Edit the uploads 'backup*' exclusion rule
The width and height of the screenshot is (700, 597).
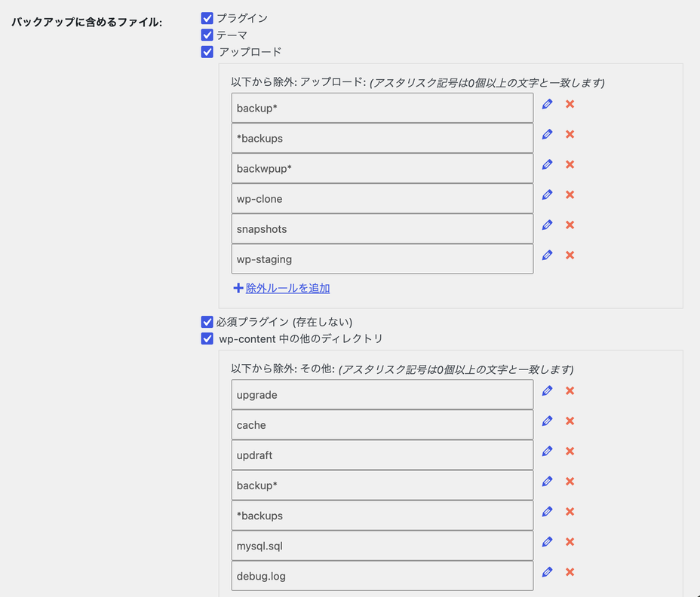[x=547, y=104]
